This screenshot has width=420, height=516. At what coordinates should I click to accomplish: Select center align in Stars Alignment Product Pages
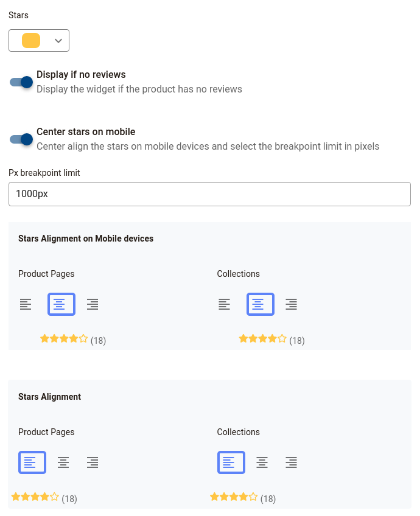pos(63,462)
